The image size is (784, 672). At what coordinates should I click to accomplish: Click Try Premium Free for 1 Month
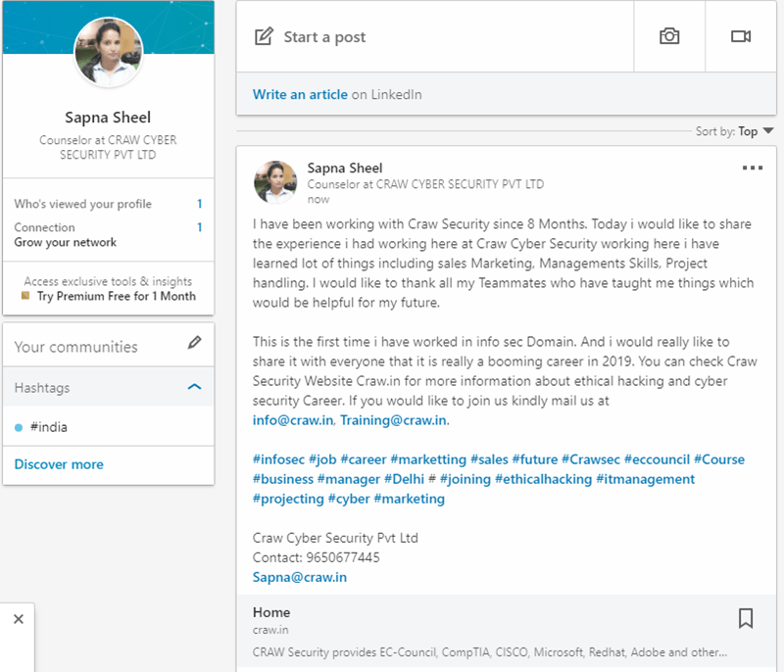click(117, 296)
